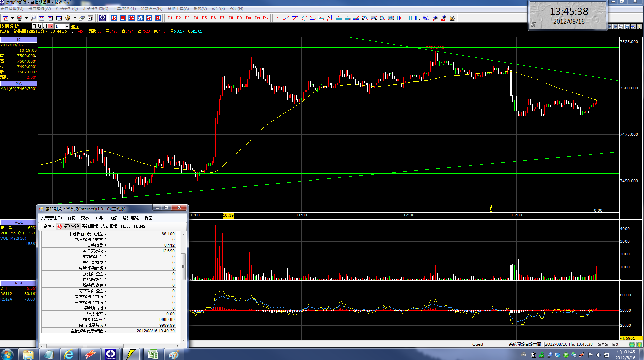Click the red X box toolbar icon
Image resolution: width=644 pixels, height=360 pixels.
(42, 18)
